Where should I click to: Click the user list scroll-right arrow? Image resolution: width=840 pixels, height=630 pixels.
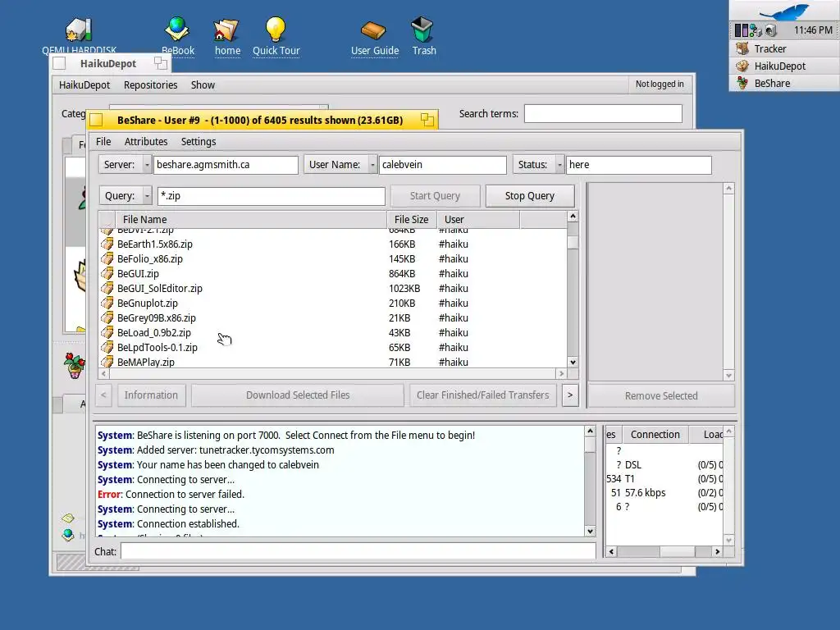click(717, 552)
